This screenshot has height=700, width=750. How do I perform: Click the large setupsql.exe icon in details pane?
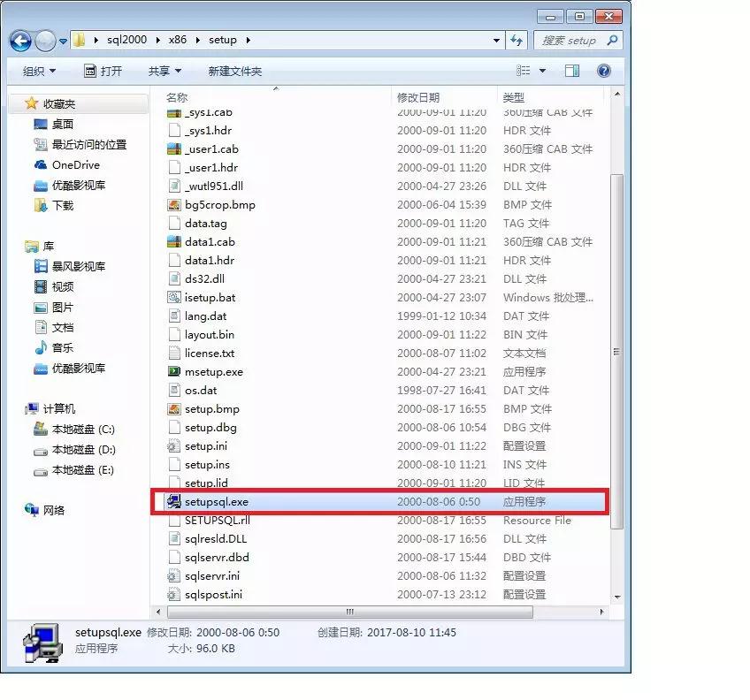[x=42, y=643]
